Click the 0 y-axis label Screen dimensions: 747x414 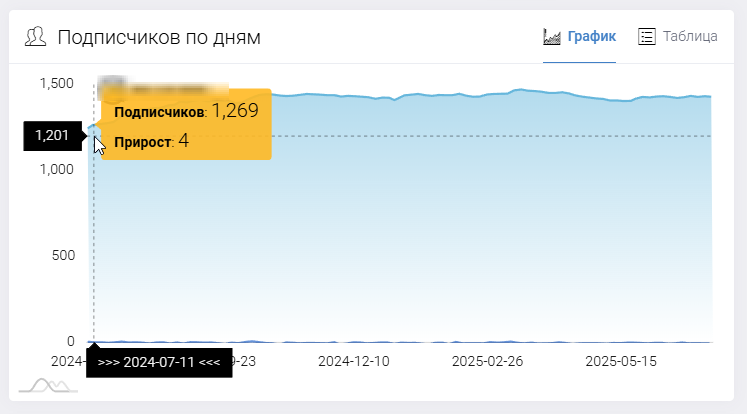click(70, 341)
